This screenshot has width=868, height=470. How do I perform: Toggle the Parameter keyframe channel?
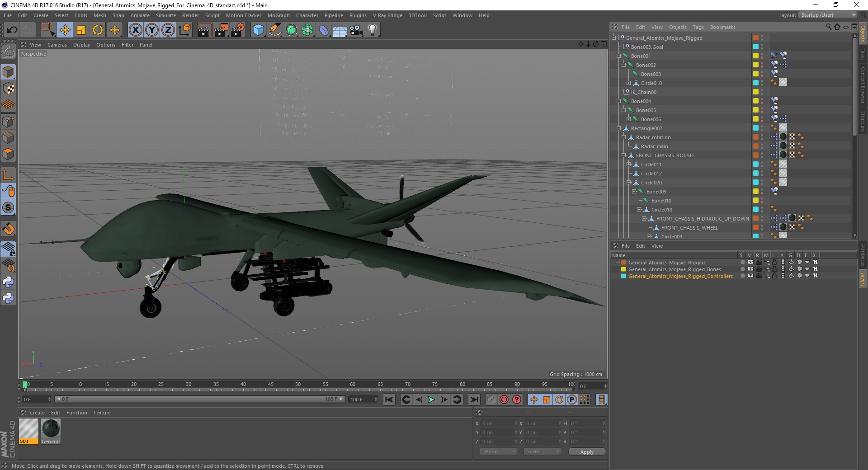pos(572,399)
